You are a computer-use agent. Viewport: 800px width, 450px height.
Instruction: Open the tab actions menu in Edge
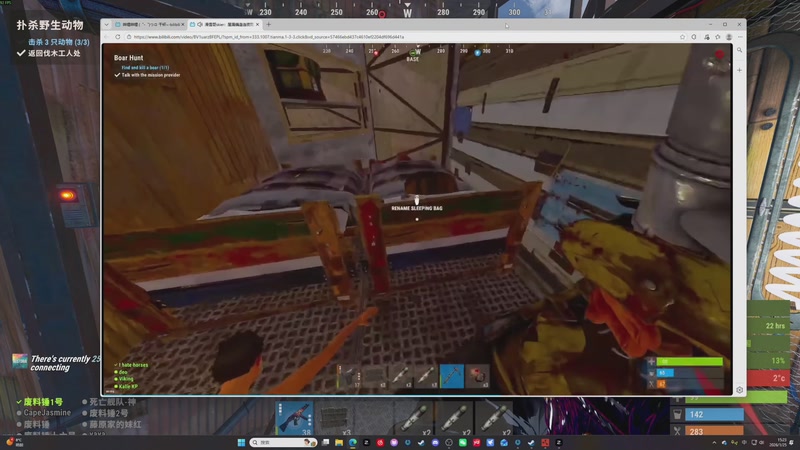pyautogui.click(x=106, y=24)
